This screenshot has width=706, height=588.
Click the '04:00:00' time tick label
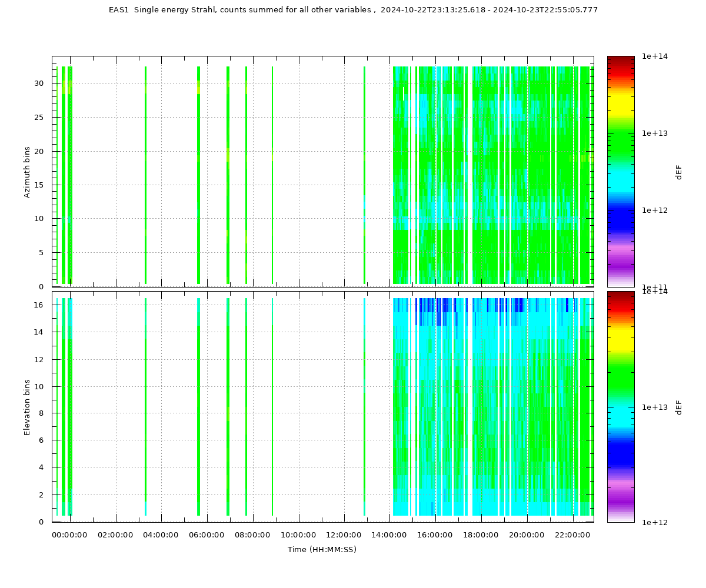(161, 534)
